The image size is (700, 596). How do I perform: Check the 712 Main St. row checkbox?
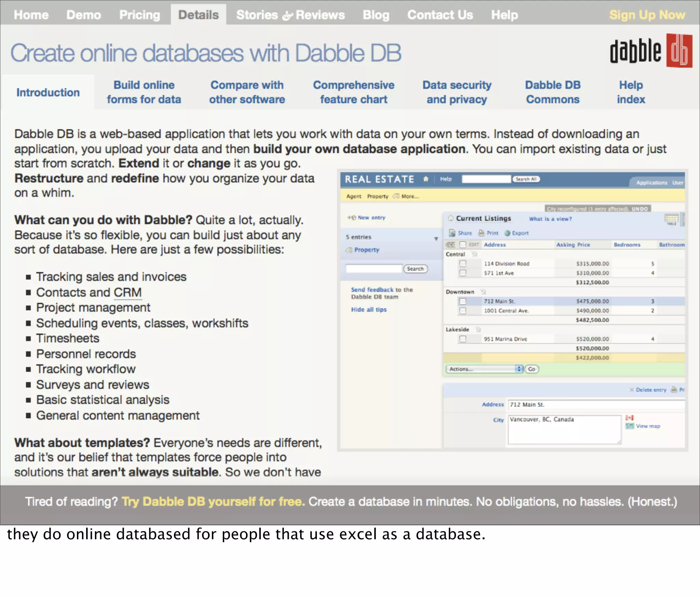coord(462,301)
